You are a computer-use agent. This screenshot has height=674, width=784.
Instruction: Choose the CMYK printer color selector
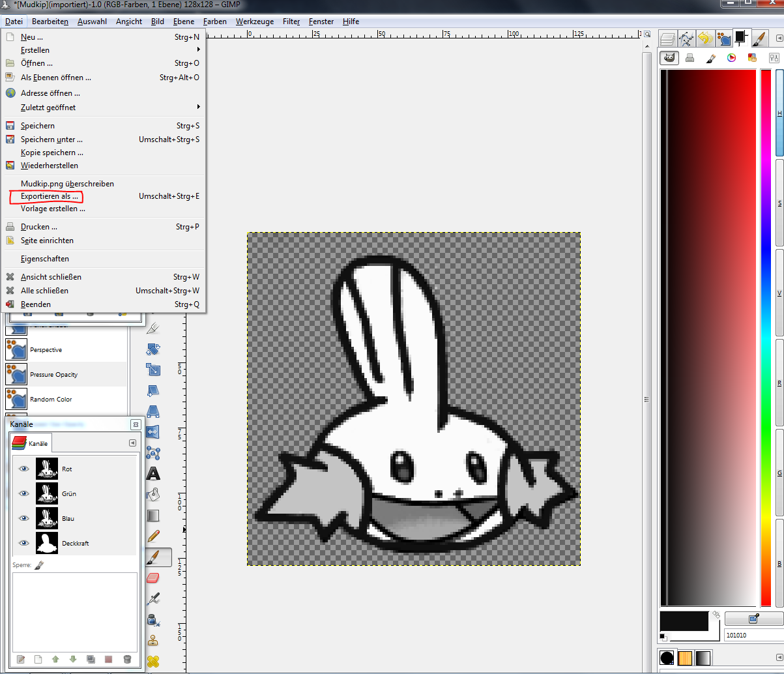pyautogui.click(x=690, y=57)
